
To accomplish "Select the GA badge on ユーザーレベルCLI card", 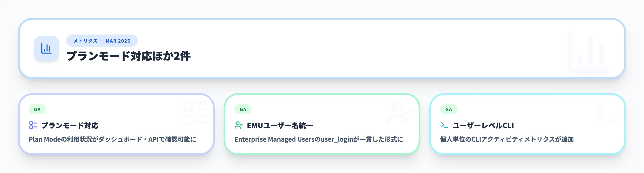I will [449, 109].
